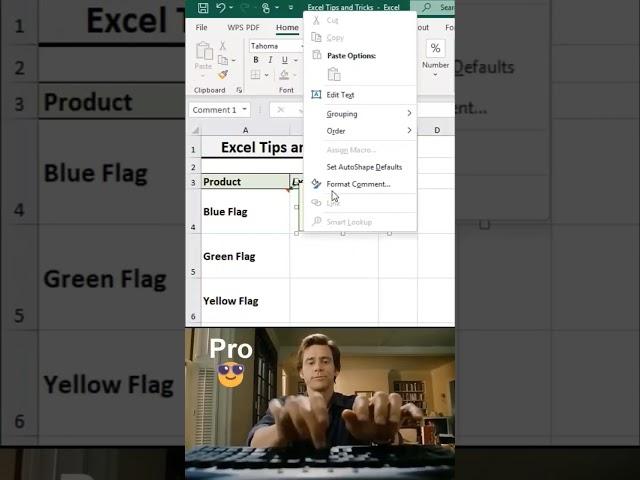
Task: Open the ribbon Copy dropdown arrow
Action: click(x=234, y=60)
